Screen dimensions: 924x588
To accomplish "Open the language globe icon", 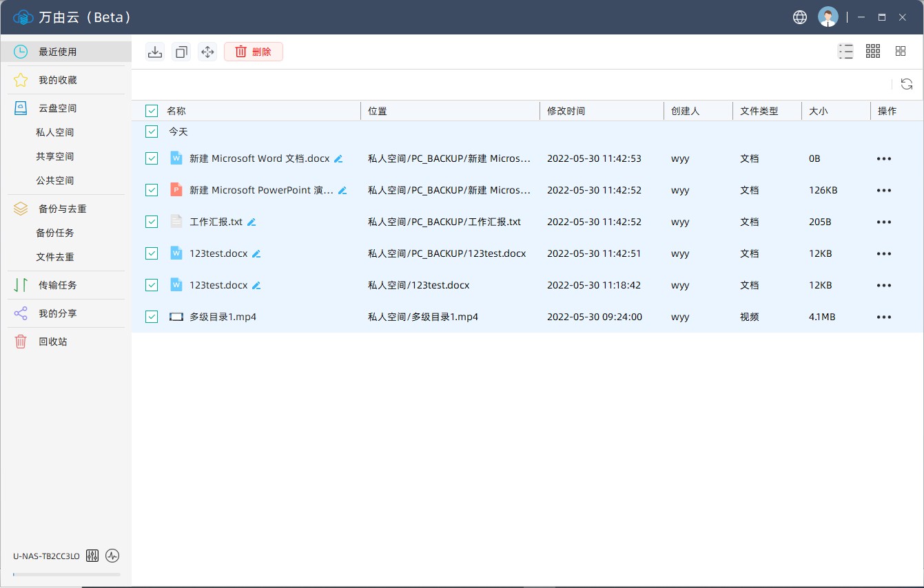I will coord(800,17).
